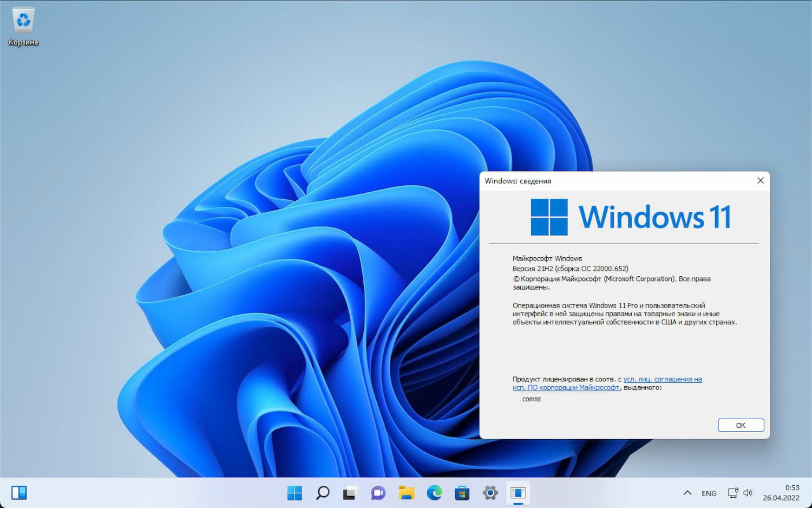812x508 pixels.
Task: Open the calendar from the clock
Action: tap(781, 493)
